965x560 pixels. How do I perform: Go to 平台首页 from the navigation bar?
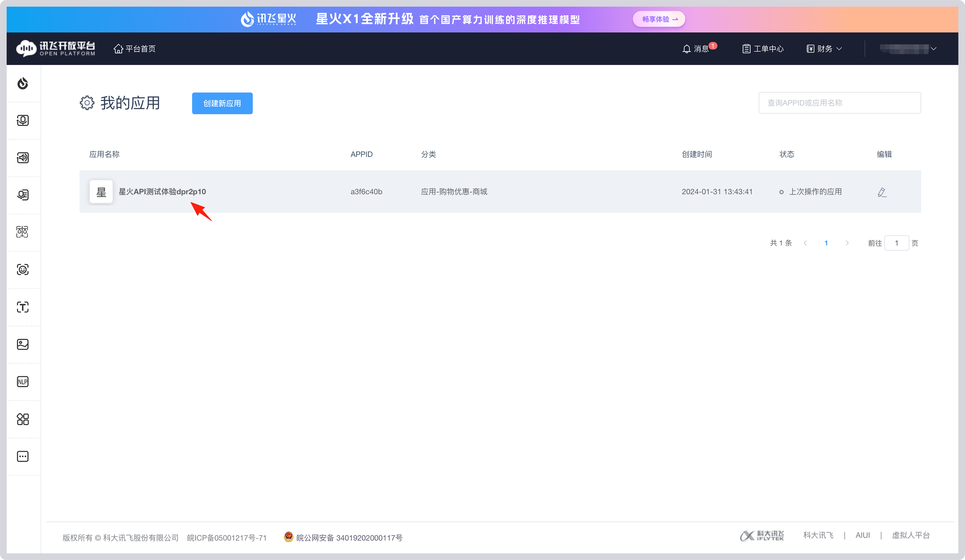[134, 49]
